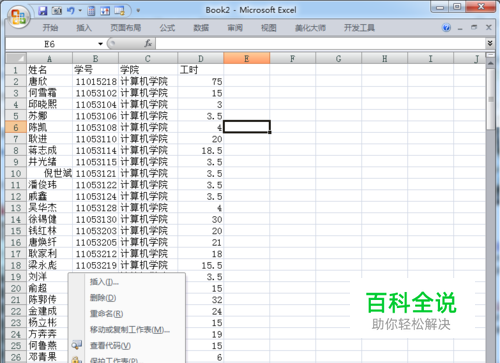Click the Save icon in quick access toolbar
The image size is (500, 363).
pyautogui.click(x=42, y=11)
